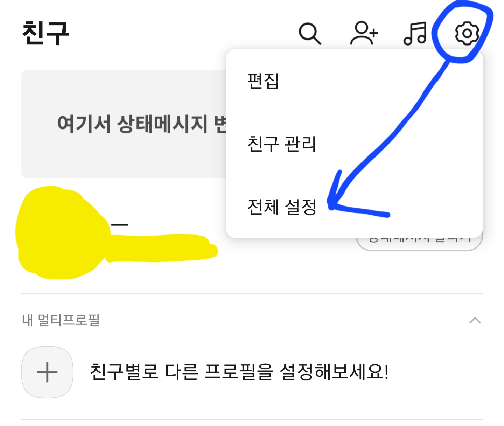Tap the add friend icon
The width and height of the screenshot is (504, 426).
click(364, 33)
